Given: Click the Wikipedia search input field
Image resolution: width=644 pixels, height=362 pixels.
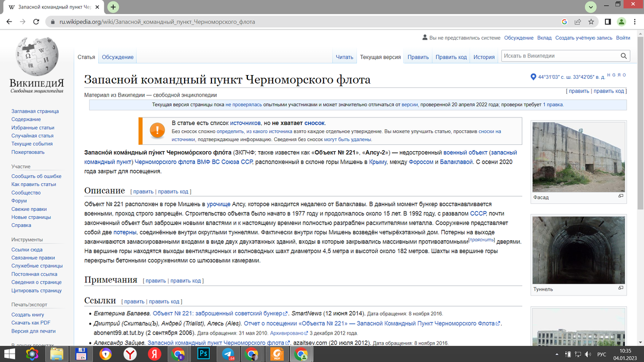Looking at the screenshot, I should click(x=560, y=56).
